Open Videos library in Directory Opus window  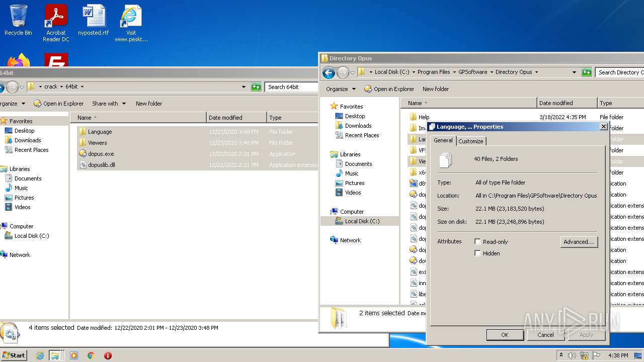353,193
